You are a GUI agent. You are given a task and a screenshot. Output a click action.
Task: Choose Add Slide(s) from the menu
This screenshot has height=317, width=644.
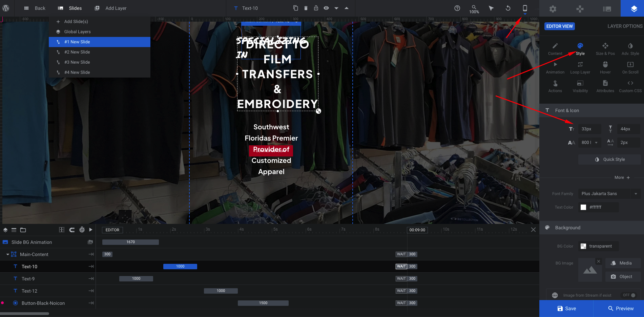[x=100, y=22]
